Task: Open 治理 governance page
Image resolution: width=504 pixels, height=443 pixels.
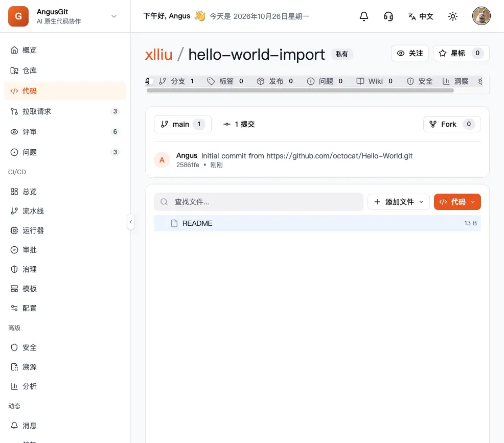Action: pyautogui.click(x=65, y=269)
